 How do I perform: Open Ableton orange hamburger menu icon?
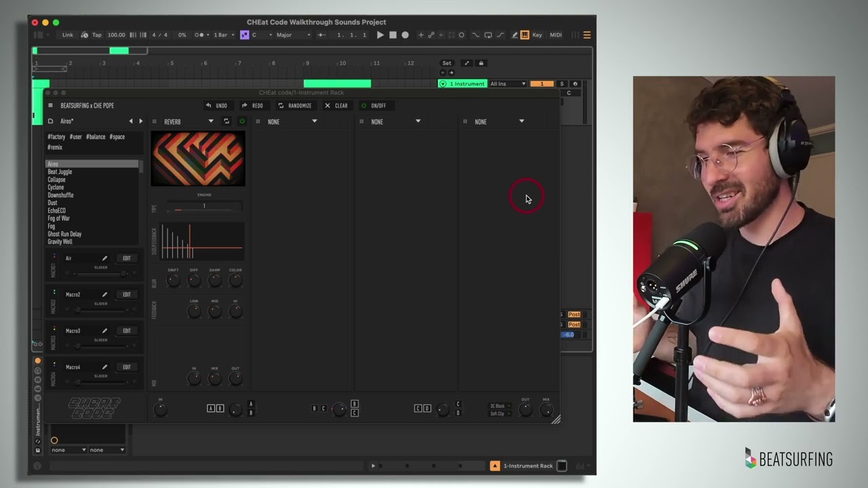[587, 35]
